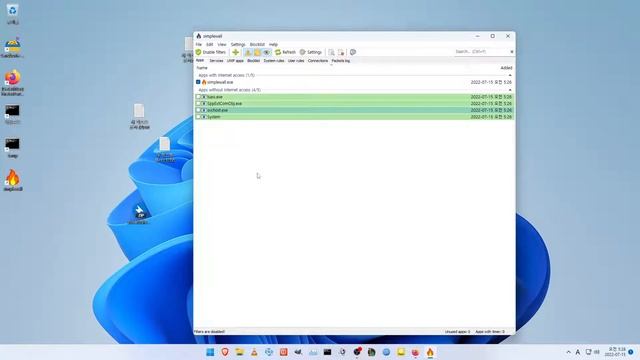Toggle the first highlighted notification toolbar icon
This screenshot has width=640, height=360.
pyautogui.click(x=248, y=52)
